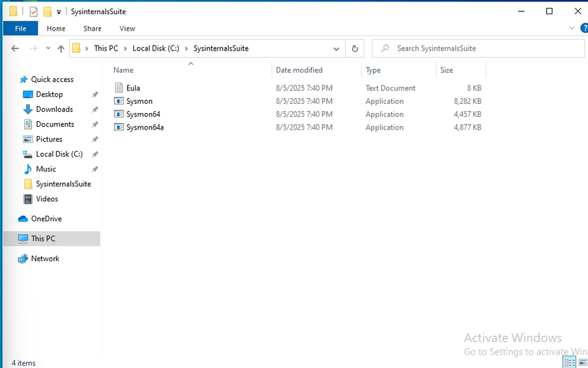Click New folder icon in title bar
The height and width of the screenshot is (368, 588).
(47, 11)
